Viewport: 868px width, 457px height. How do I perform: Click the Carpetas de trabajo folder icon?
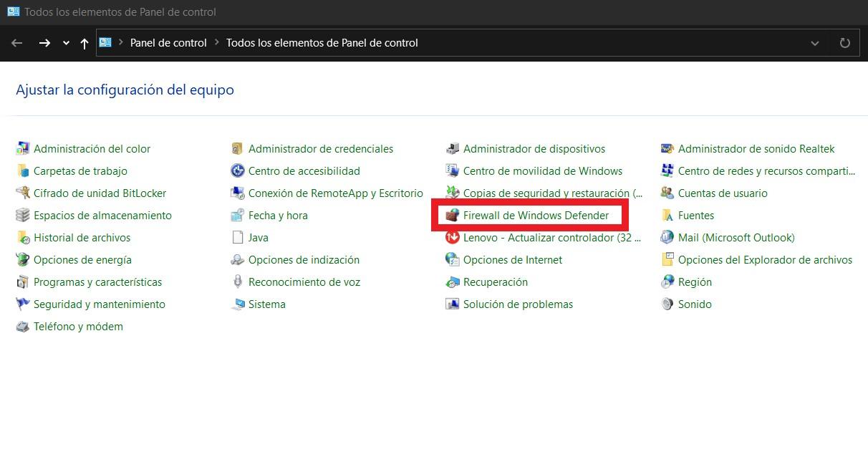23,171
